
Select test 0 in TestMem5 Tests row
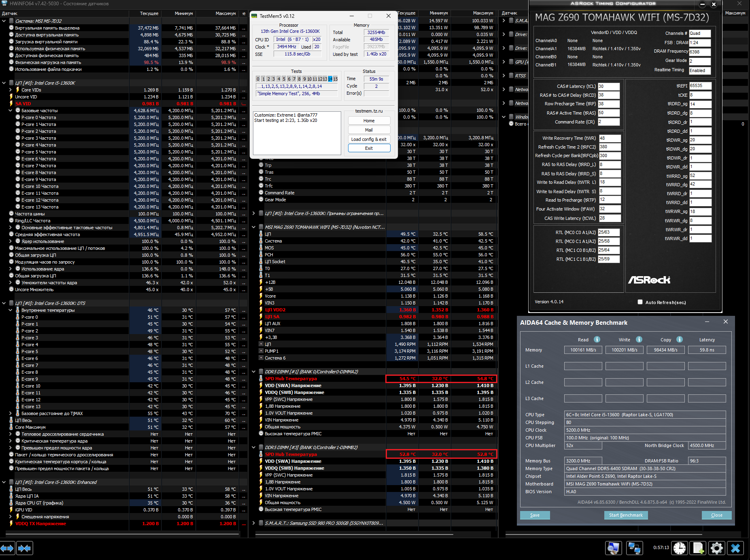[258, 79]
